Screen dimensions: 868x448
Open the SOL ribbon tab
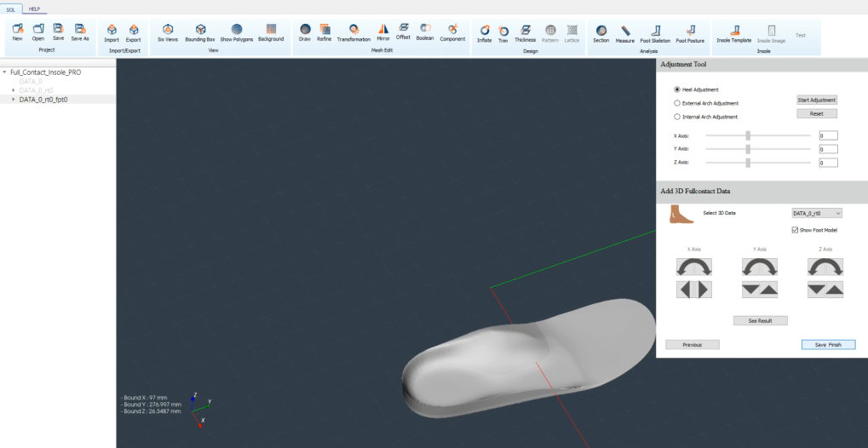12,9
